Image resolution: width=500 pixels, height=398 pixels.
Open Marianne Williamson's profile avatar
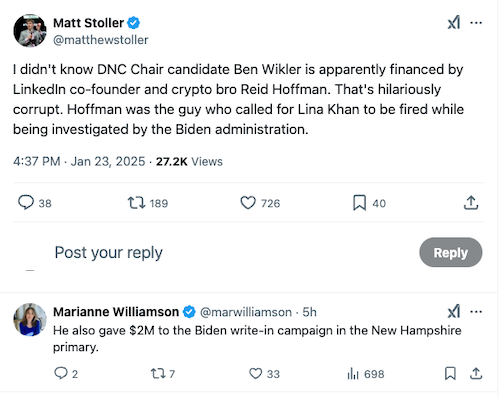coord(30,320)
